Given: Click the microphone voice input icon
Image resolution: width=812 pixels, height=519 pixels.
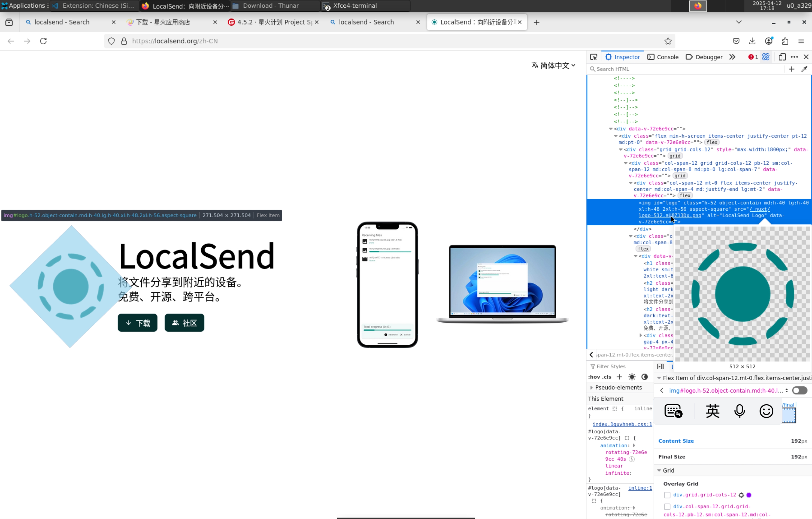Looking at the screenshot, I should point(740,411).
